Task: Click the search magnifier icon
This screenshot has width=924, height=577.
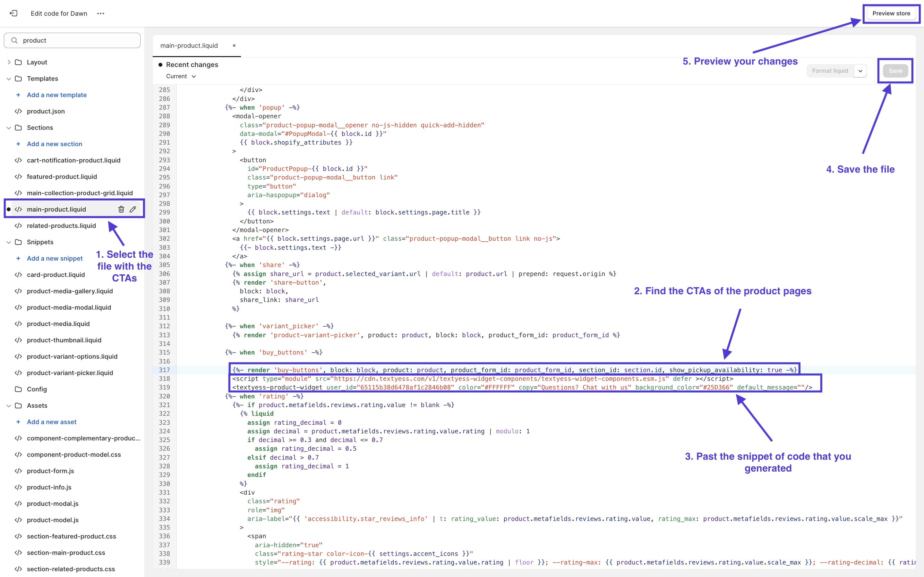Action: point(14,40)
